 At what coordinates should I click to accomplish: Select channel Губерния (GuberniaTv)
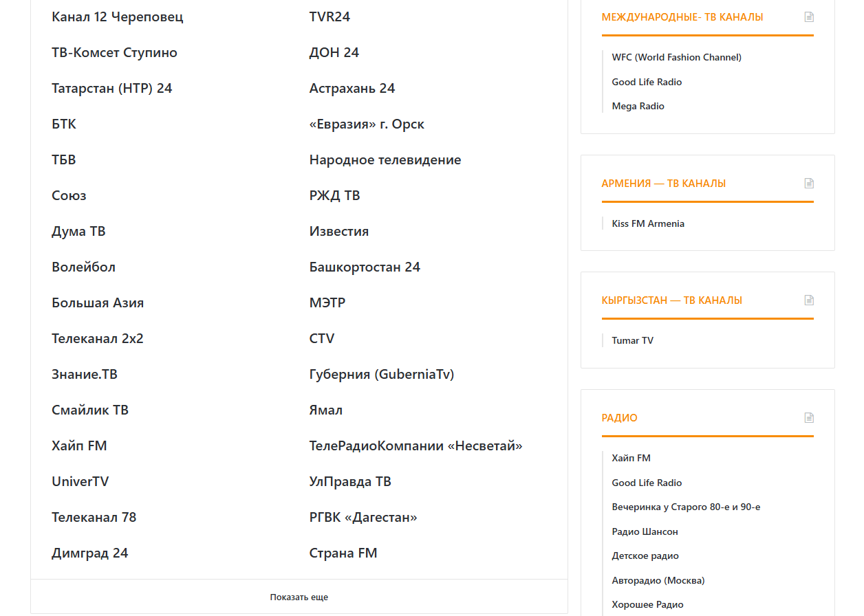pyautogui.click(x=382, y=374)
